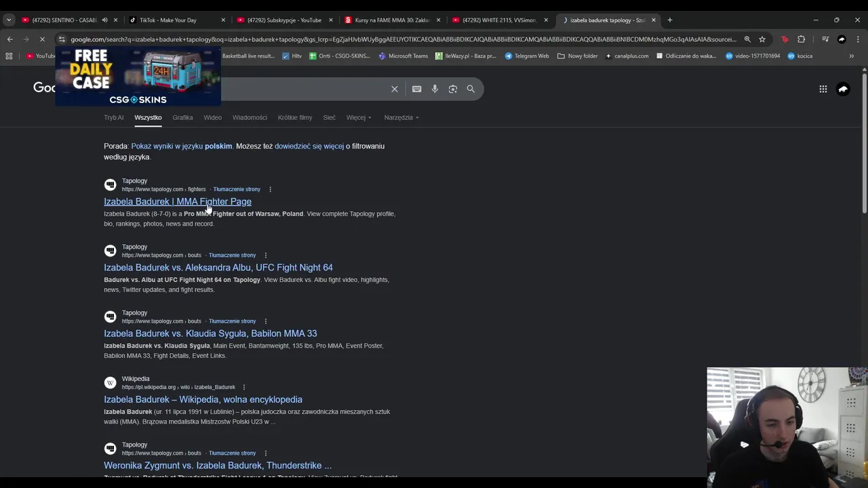Click the browser back arrow
This screenshot has height=488, width=868.
click(x=9, y=39)
